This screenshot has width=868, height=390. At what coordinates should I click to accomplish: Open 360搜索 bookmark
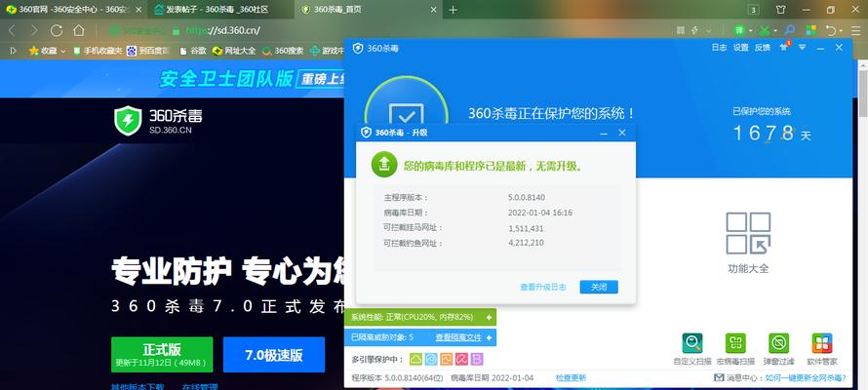283,51
